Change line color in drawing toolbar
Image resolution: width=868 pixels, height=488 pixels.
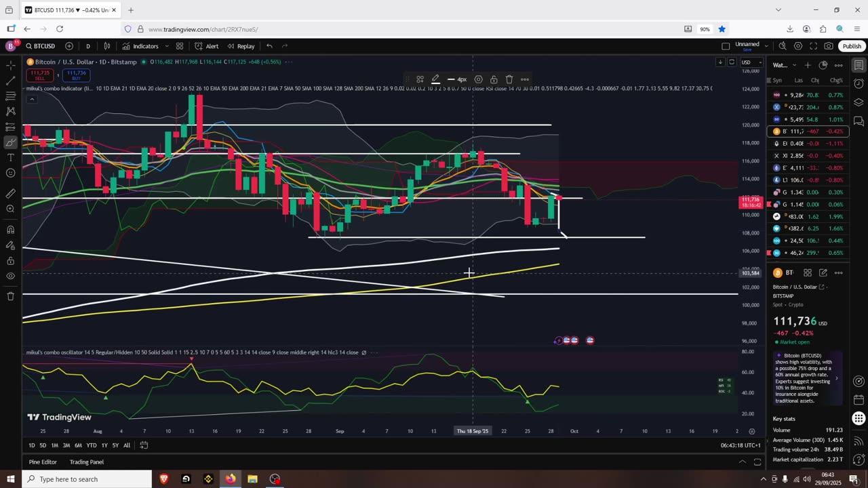pos(435,79)
